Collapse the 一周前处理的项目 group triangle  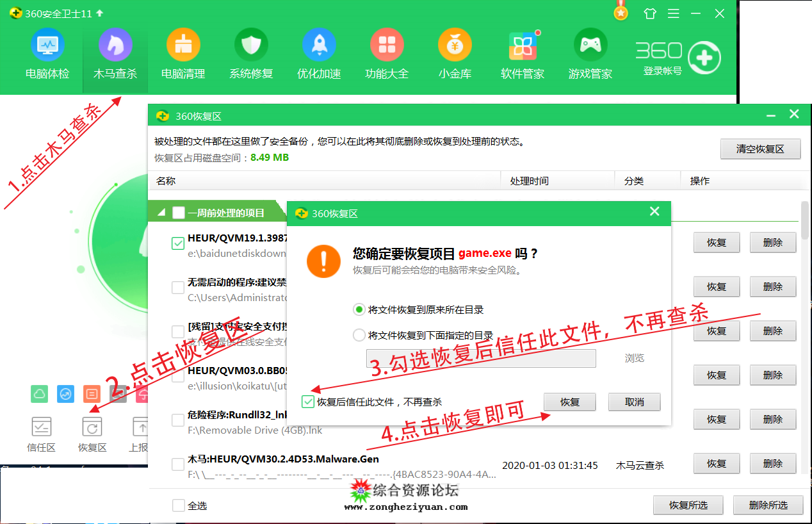161,212
